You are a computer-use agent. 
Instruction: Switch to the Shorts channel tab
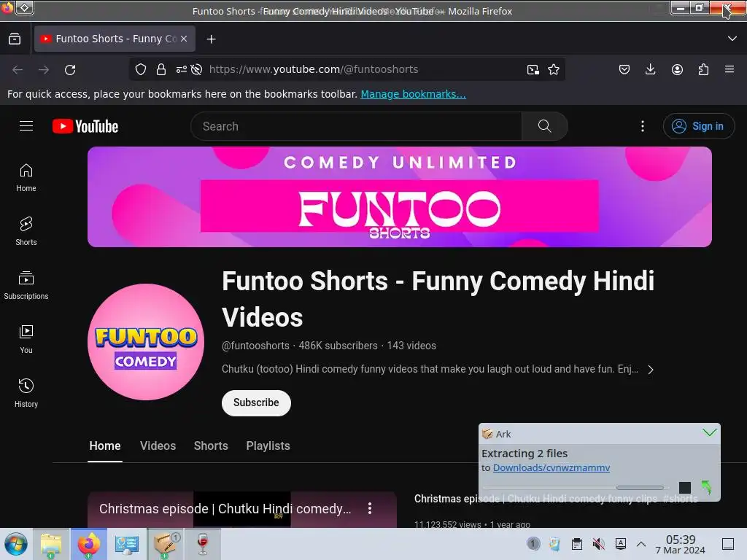211,446
